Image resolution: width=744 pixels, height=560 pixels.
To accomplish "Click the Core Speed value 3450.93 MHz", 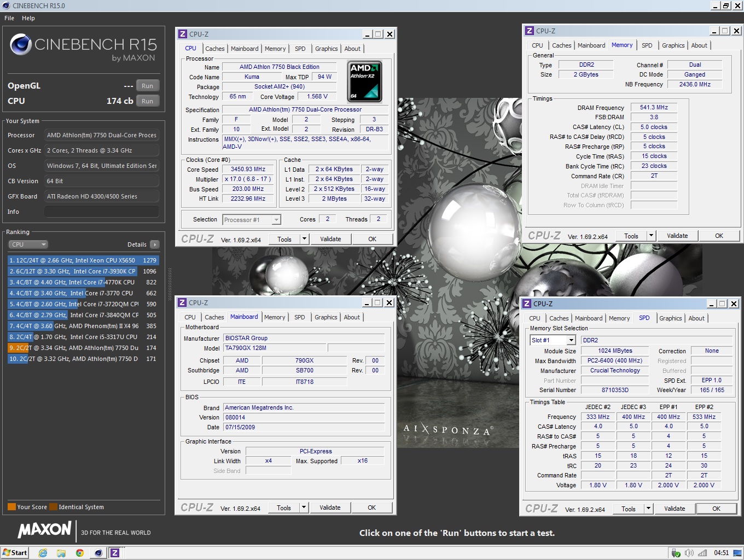I will point(248,170).
